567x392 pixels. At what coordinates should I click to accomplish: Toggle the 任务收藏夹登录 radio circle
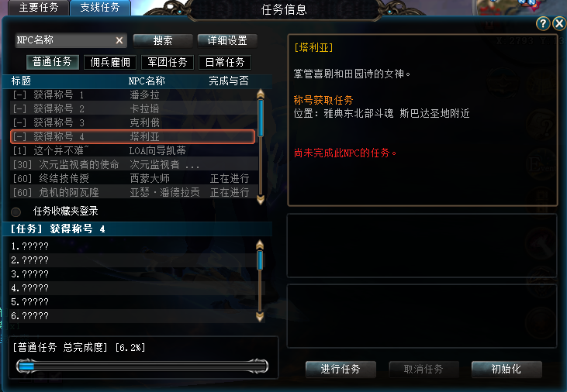tap(16, 211)
